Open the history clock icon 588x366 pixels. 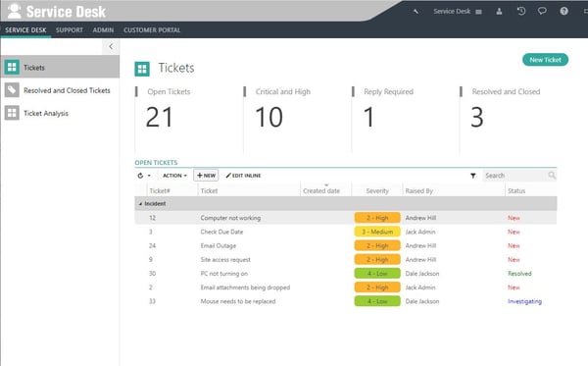click(x=521, y=11)
